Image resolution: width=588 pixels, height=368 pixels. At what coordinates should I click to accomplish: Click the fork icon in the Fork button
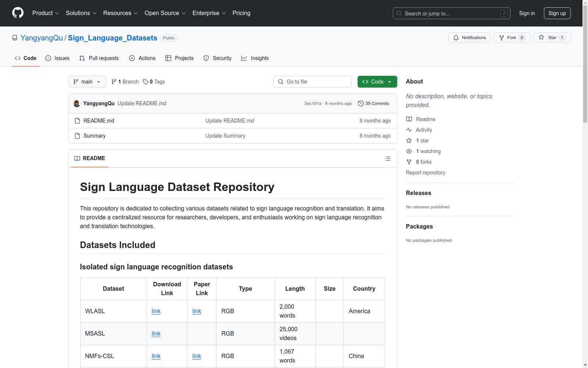(502, 38)
